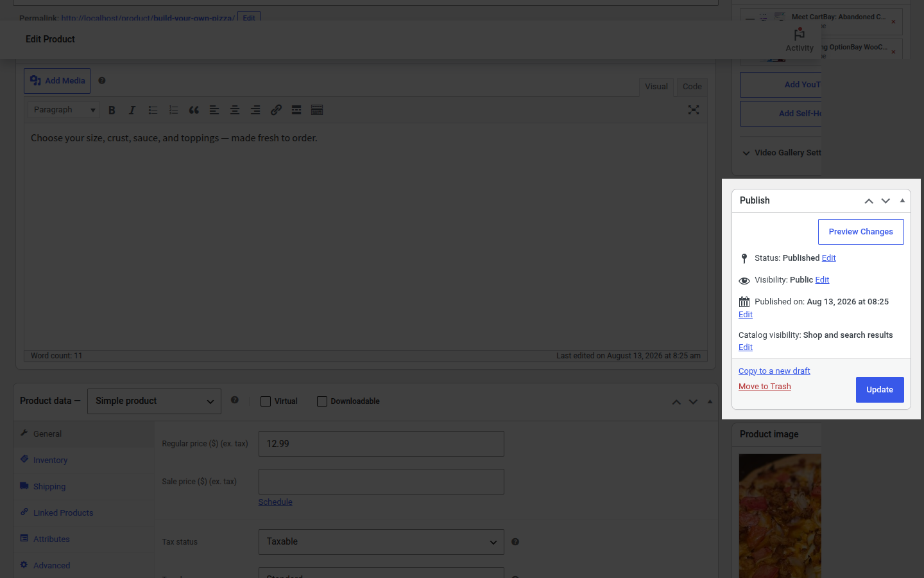Screen dimensions: 924x578
Task: Insert or edit a link
Action: [x=276, y=110]
